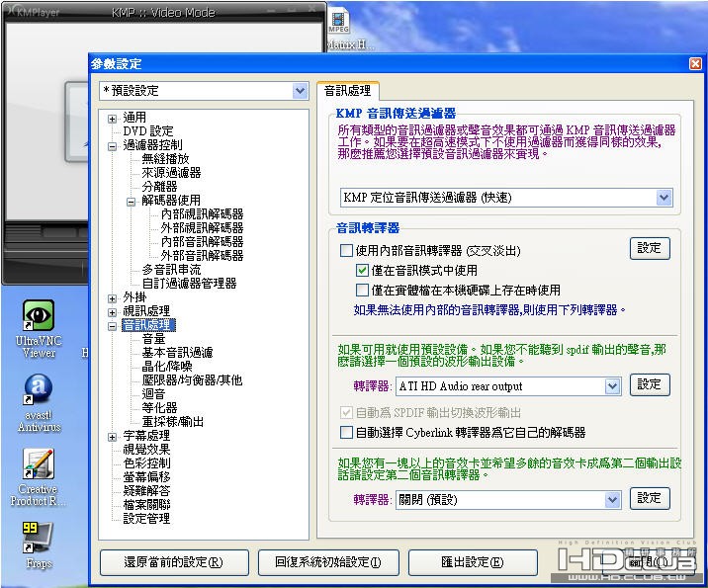This screenshot has width=708, height=588.
Task: Select 等化器 in the tree
Action: (159, 408)
